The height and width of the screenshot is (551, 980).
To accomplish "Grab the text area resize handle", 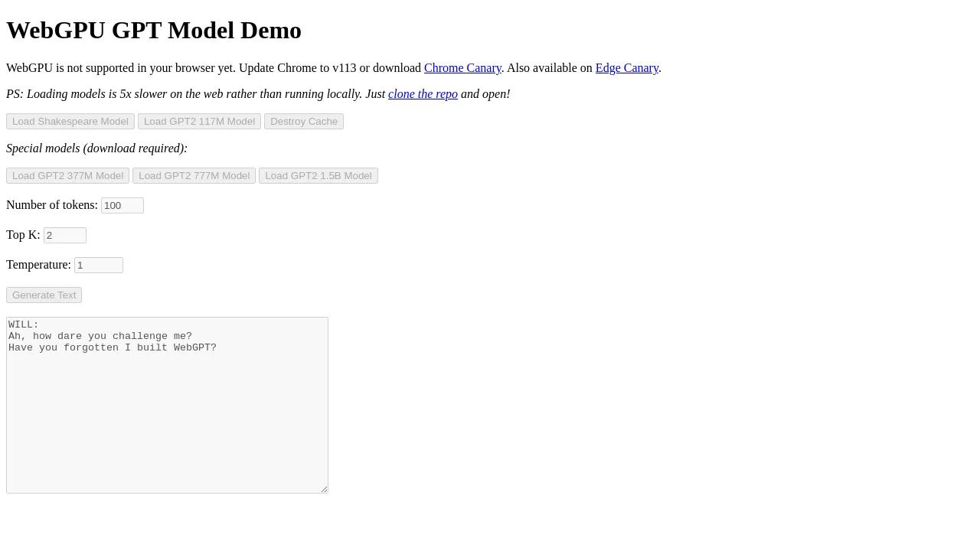I will [324, 489].
